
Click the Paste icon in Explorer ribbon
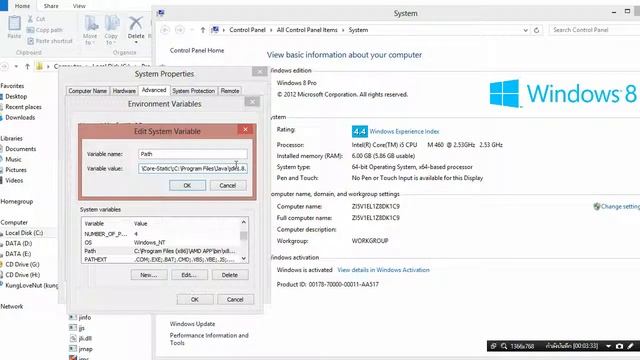pyautogui.click(x=14, y=23)
